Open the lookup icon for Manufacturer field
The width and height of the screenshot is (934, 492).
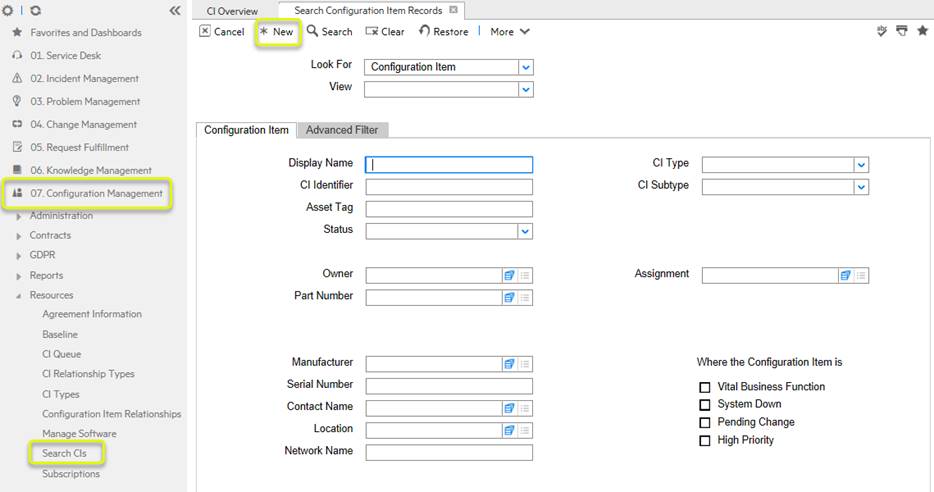click(x=509, y=364)
